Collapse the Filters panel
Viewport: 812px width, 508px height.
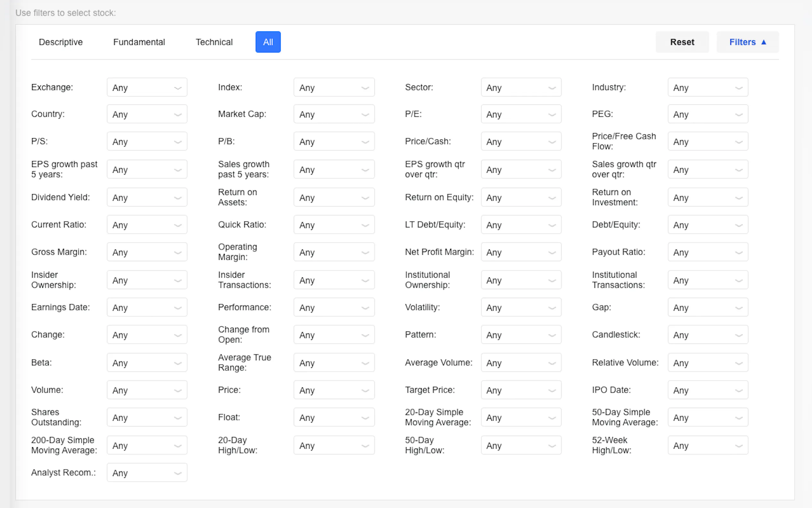coord(747,42)
